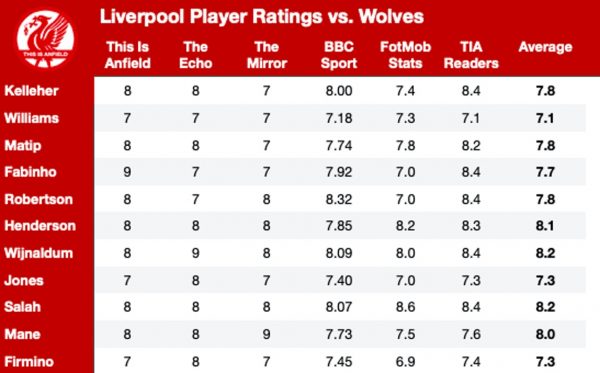The width and height of the screenshot is (600, 373).
Task: Select the Matip row label
Action: pos(23,145)
